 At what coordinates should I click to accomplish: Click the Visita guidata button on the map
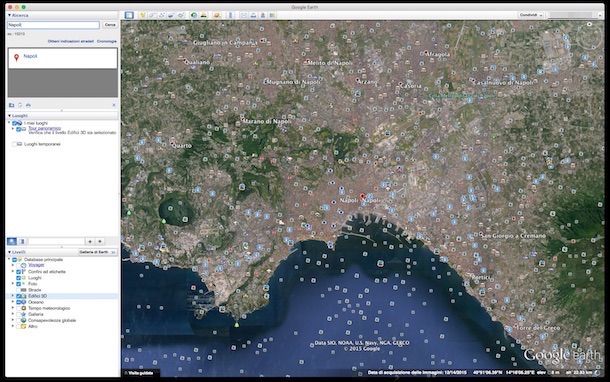point(141,373)
